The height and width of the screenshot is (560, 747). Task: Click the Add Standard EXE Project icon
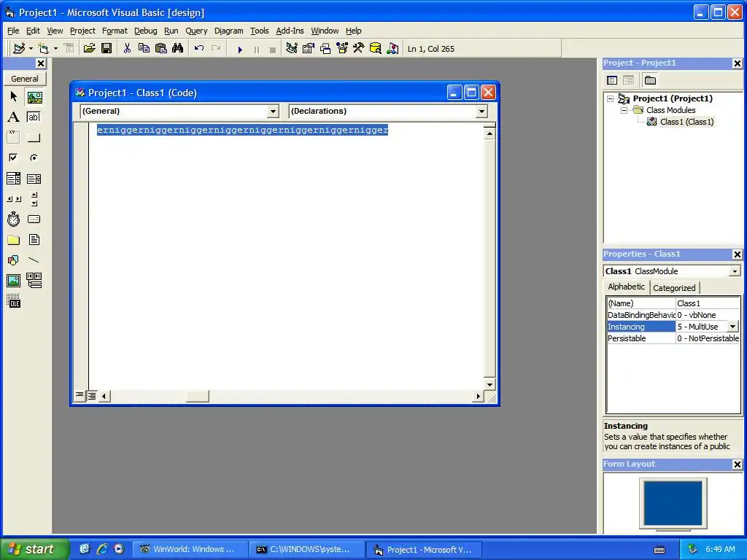19,48
